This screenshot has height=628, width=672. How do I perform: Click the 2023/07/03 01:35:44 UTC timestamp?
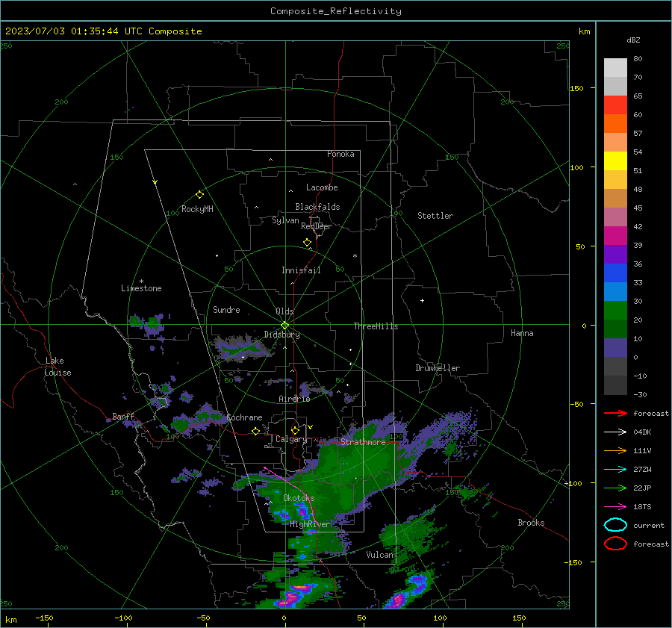(103, 31)
